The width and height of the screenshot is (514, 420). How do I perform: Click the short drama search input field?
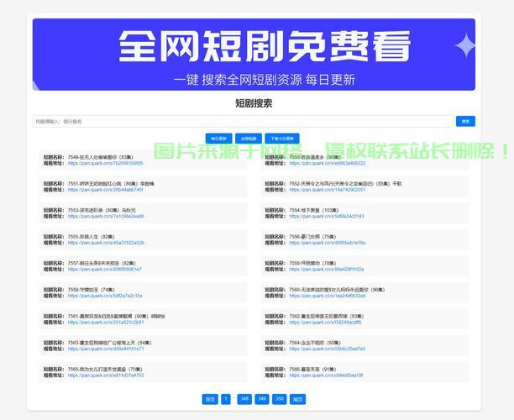coord(243,121)
